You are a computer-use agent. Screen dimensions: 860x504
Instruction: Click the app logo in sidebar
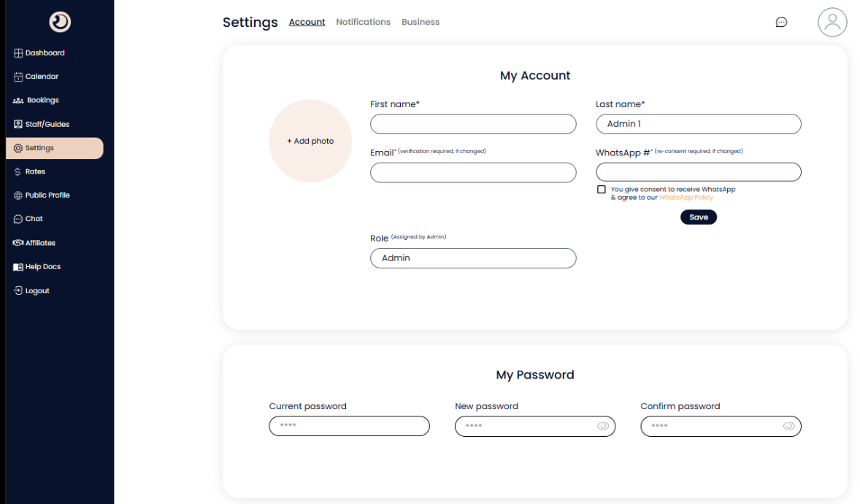pyautogui.click(x=60, y=22)
